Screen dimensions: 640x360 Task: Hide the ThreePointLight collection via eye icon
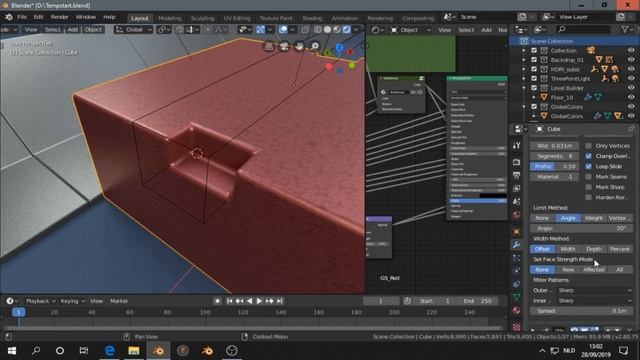(x=631, y=78)
